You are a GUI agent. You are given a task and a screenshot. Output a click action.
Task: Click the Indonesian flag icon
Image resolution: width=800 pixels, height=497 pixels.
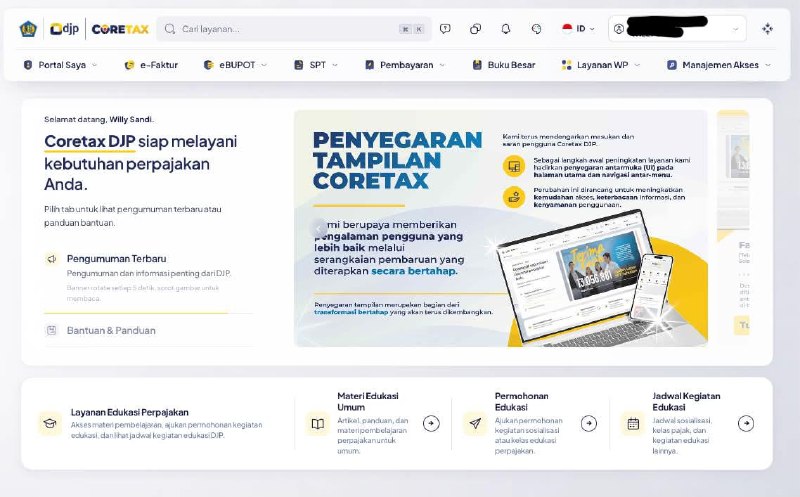[567, 29]
